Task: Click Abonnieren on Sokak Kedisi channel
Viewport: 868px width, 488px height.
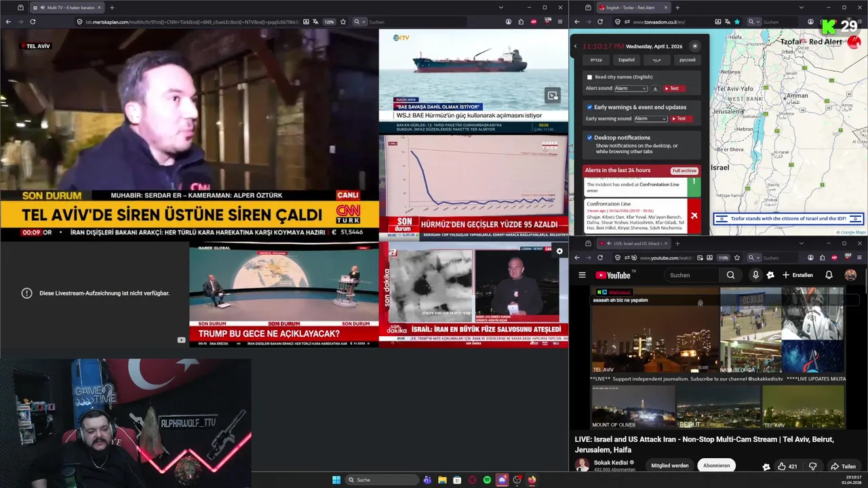Action: pos(716,466)
